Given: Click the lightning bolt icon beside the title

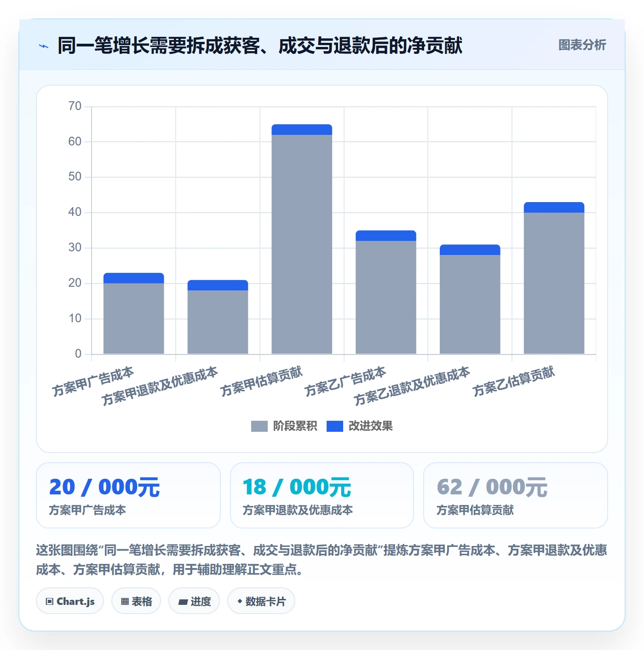Looking at the screenshot, I should (44, 46).
